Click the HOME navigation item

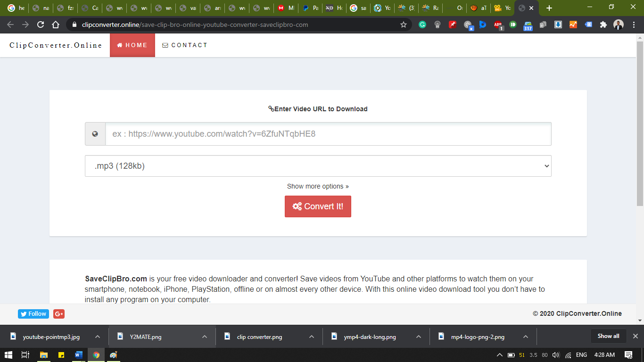click(132, 45)
